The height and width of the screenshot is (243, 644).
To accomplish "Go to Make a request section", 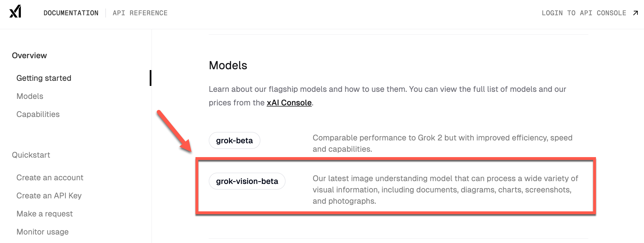I will 45,214.
